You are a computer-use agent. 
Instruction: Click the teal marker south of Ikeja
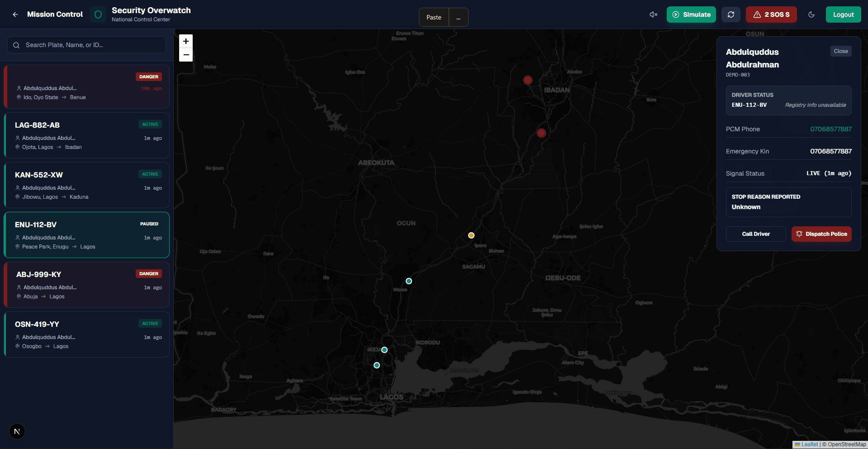(377, 365)
